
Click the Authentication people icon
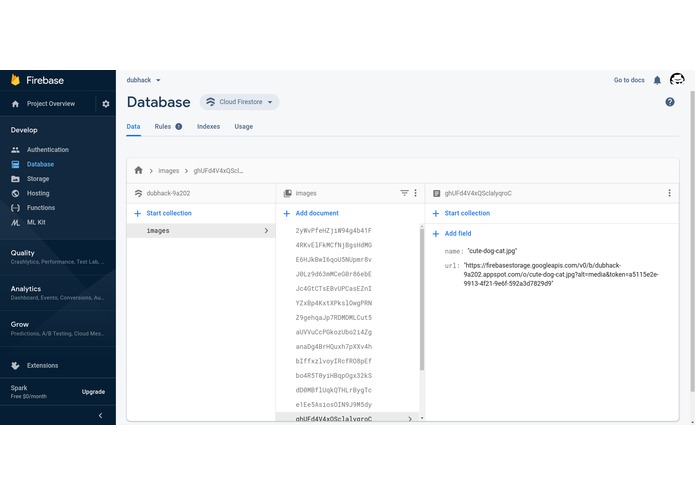coord(16,150)
